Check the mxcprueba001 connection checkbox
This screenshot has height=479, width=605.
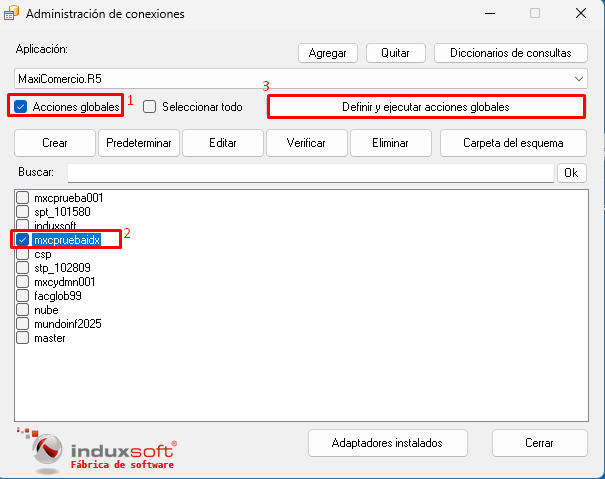coord(23,198)
